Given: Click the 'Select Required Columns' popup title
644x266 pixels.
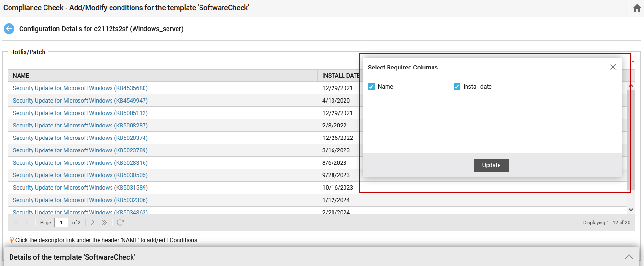Looking at the screenshot, I should pyautogui.click(x=403, y=68).
